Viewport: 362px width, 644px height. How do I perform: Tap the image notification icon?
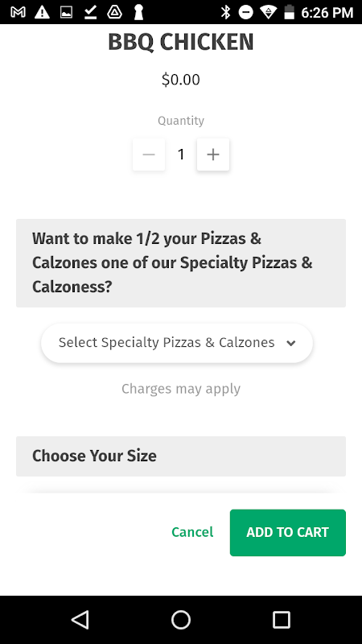[66, 12]
